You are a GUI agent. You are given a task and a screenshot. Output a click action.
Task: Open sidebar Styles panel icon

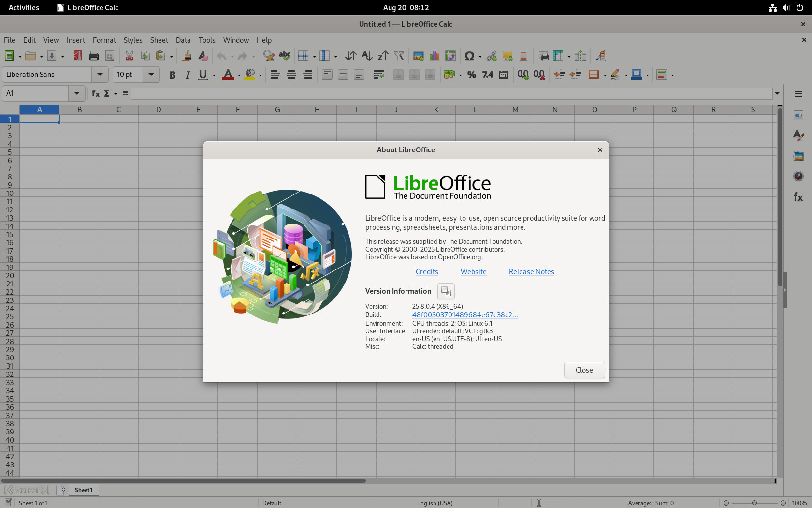coord(798,135)
